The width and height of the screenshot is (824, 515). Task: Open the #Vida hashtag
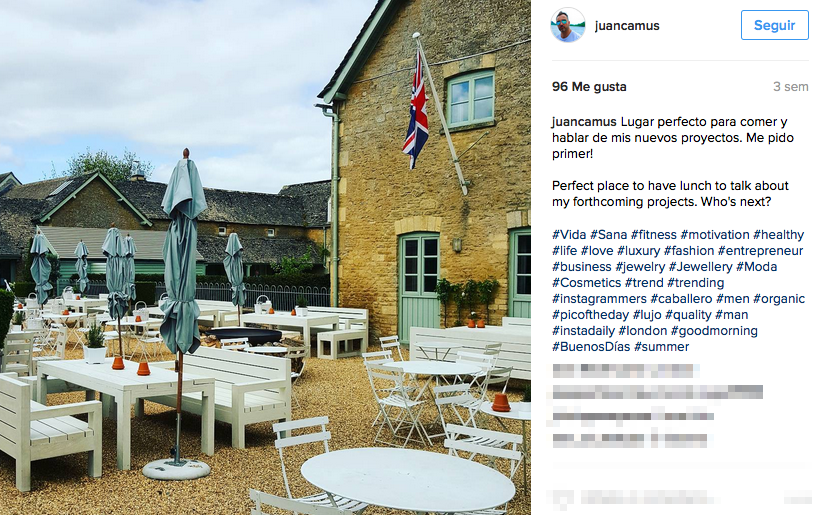[569, 235]
